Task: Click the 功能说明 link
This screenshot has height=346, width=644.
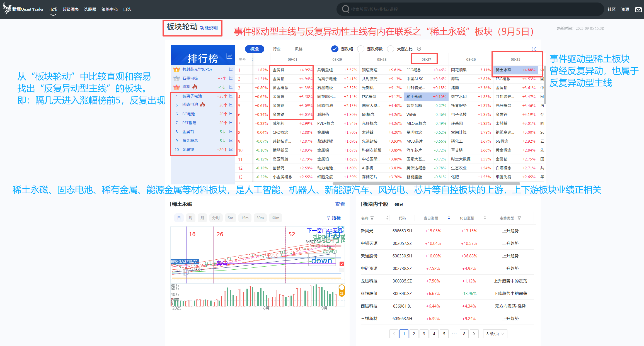Action: [x=209, y=28]
